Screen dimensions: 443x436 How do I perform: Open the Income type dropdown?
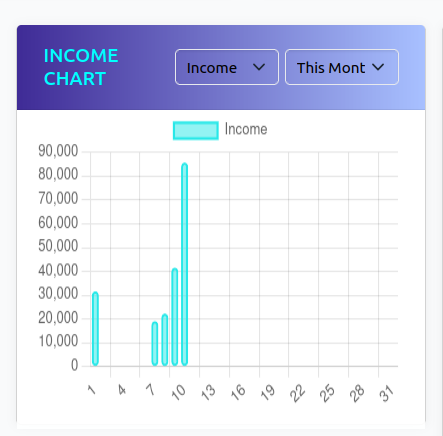click(x=227, y=67)
